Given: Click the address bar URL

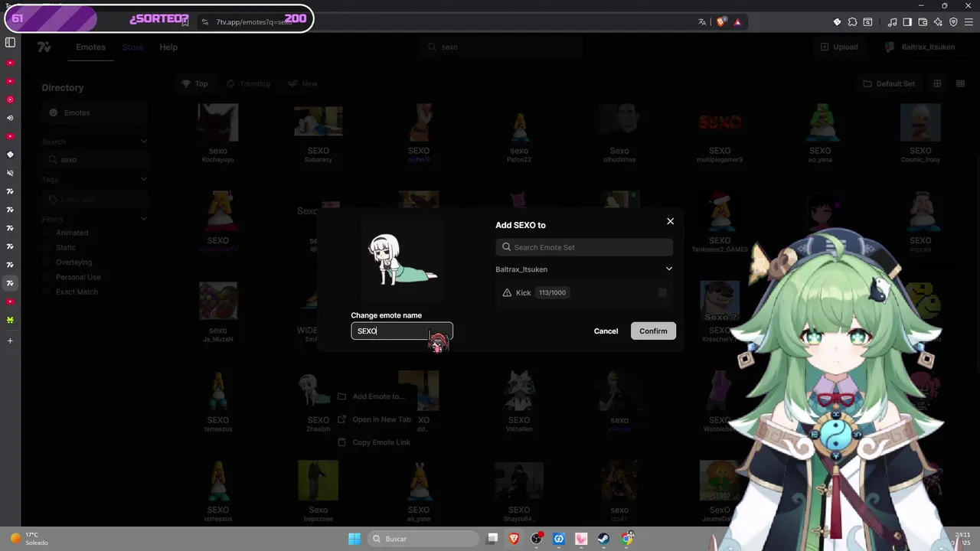Looking at the screenshot, I should coord(254,22).
